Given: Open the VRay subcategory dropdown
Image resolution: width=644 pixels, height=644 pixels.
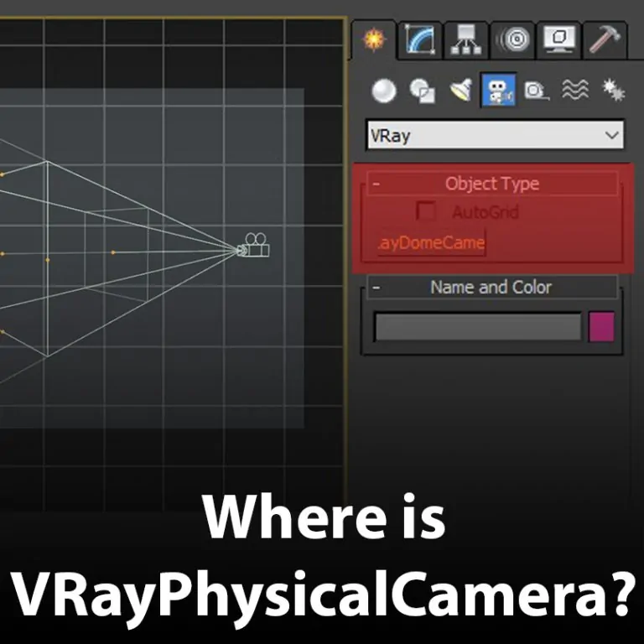Looking at the screenshot, I should (495, 135).
